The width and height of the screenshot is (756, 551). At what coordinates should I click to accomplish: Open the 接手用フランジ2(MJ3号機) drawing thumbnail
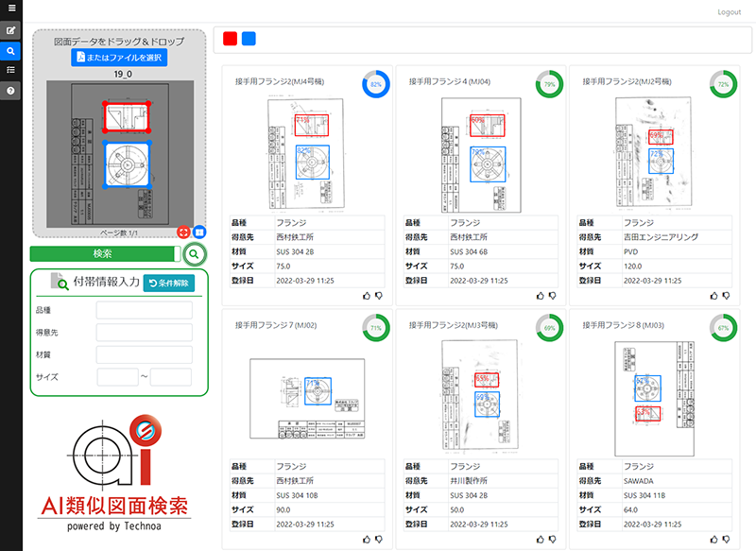pyautogui.click(x=480, y=397)
